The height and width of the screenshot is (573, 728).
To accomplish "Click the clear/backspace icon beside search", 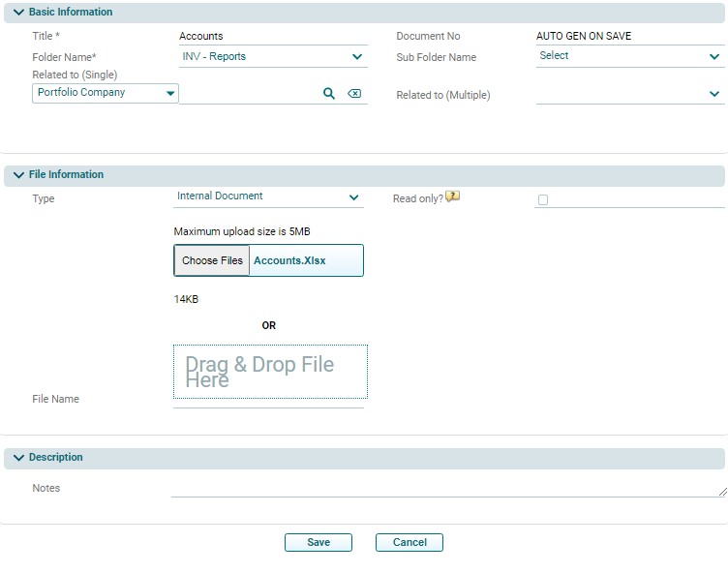I will 354,94.
